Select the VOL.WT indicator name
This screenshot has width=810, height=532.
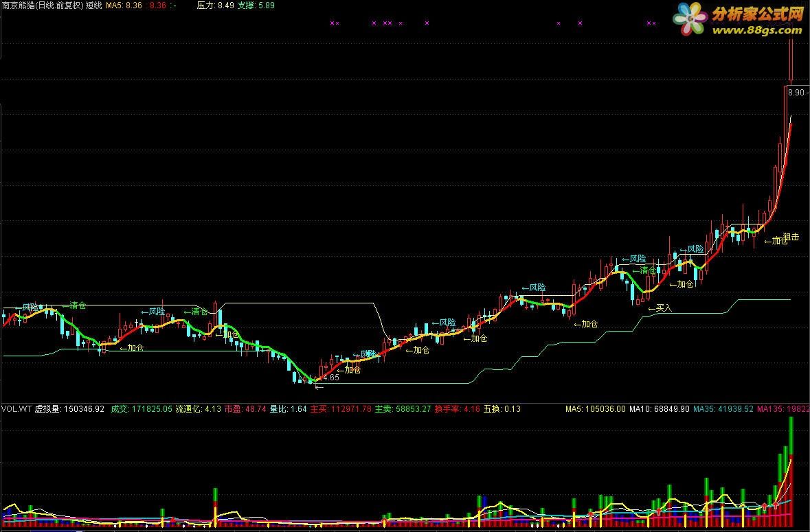click(x=16, y=408)
